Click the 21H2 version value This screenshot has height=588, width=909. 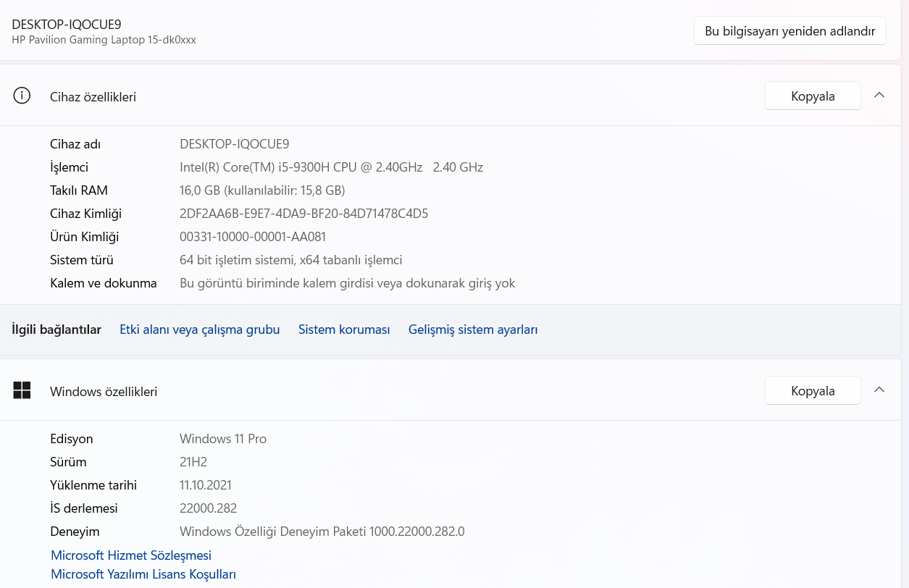(x=193, y=462)
